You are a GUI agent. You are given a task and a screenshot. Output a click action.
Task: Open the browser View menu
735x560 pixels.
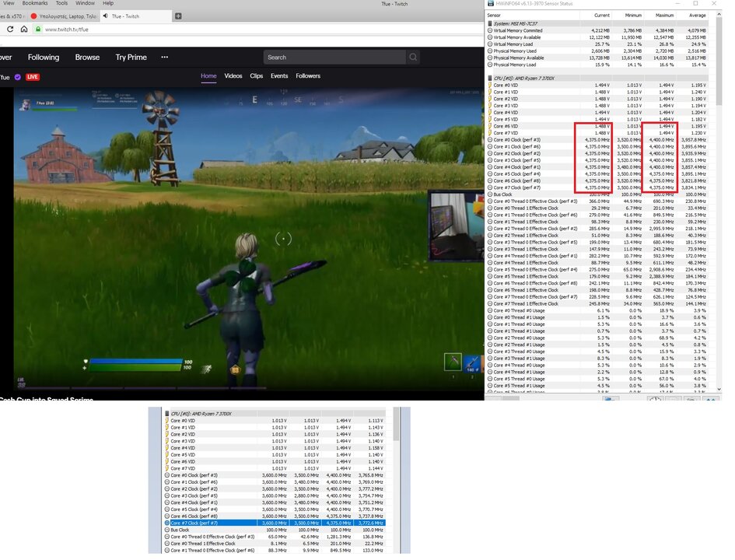(9, 3)
